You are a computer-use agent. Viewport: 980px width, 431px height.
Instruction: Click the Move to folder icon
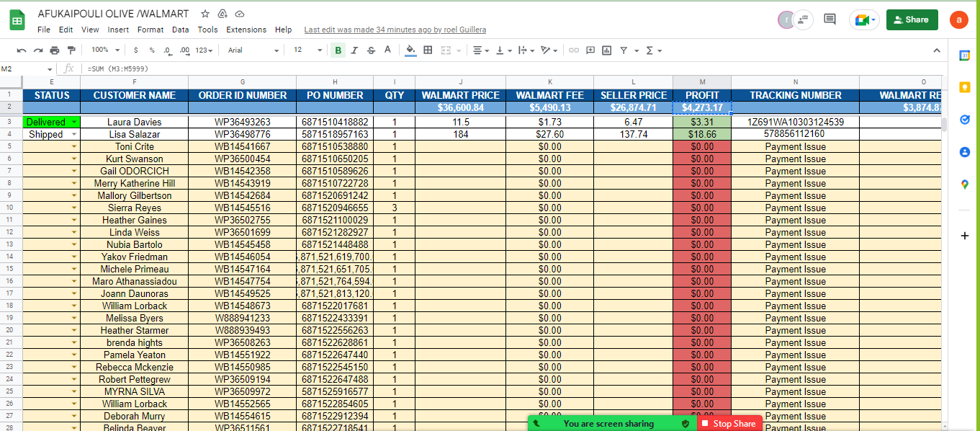(222, 14)
